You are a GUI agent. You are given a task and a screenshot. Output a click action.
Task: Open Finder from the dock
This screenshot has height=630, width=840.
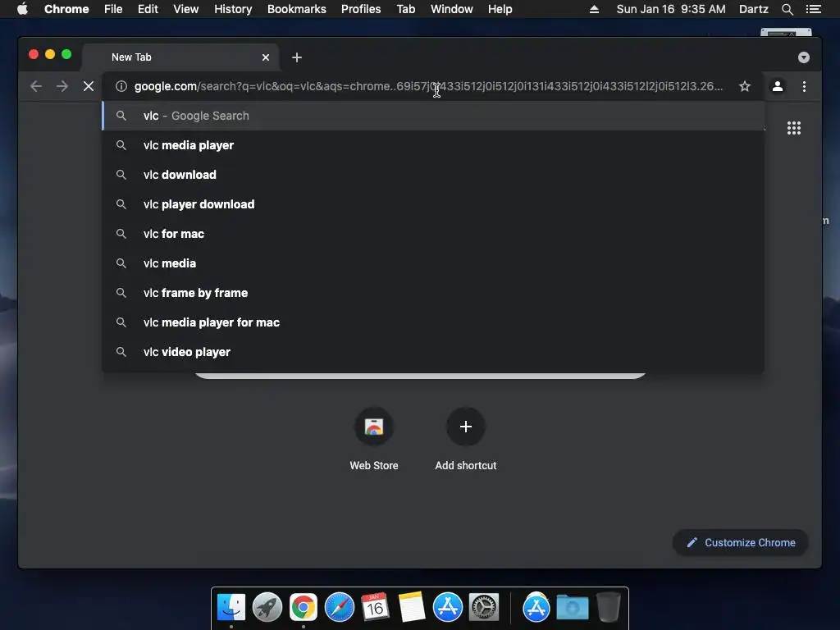click(231, 608)
